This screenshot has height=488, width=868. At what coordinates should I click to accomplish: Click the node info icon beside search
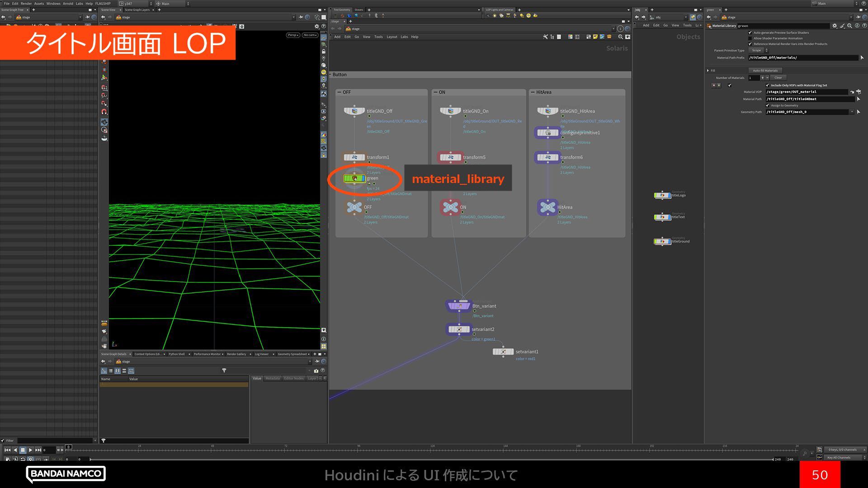click(x=857, y=26)
